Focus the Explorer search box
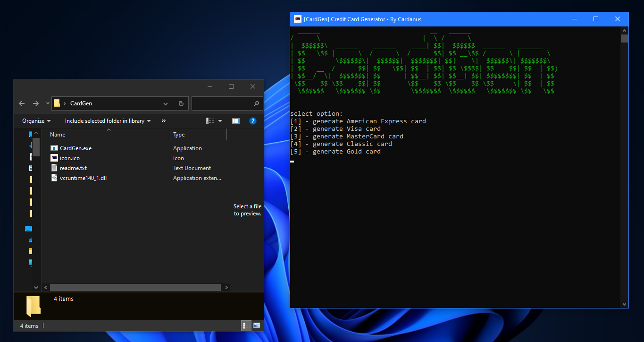This screenshot has width=644, height=342. [226, 103]
